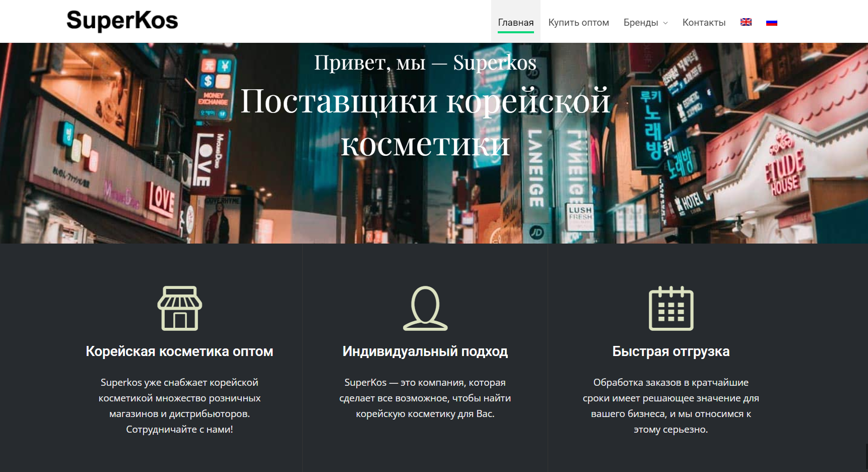The image size is (868, 472).
Task: Click paragraph starting Superkos уже снабжает
Action: pos(179,406)
